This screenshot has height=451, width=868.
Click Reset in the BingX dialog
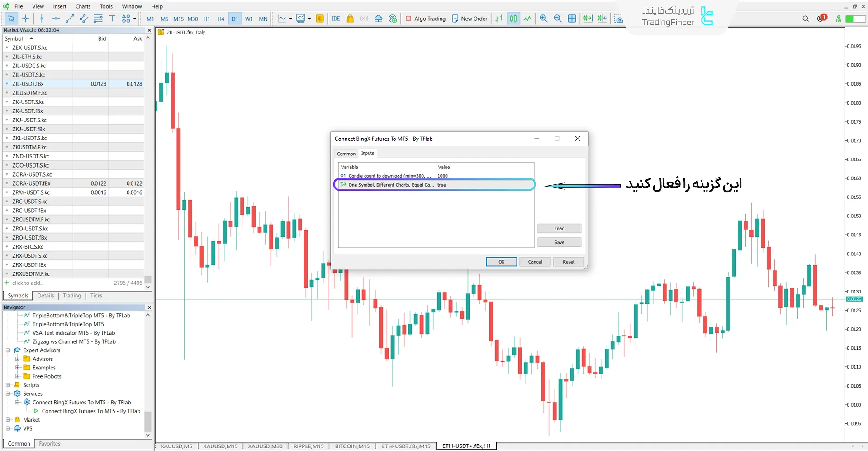click(569, 262)
